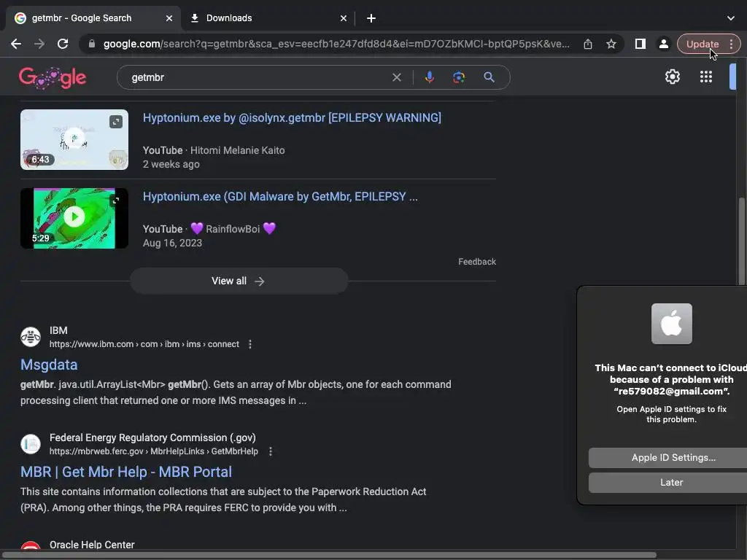Image resolution: width=747 pixels, height=560 pixels.
Task: Click the address bar URL
Action: (x=336, y=44)
